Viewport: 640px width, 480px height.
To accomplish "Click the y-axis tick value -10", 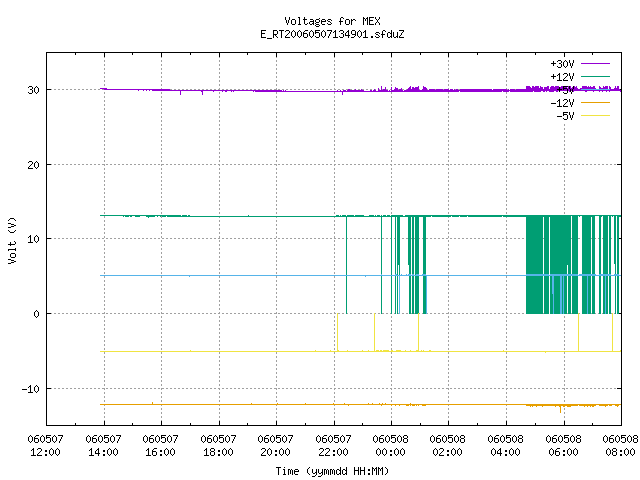I will point(31,389).
